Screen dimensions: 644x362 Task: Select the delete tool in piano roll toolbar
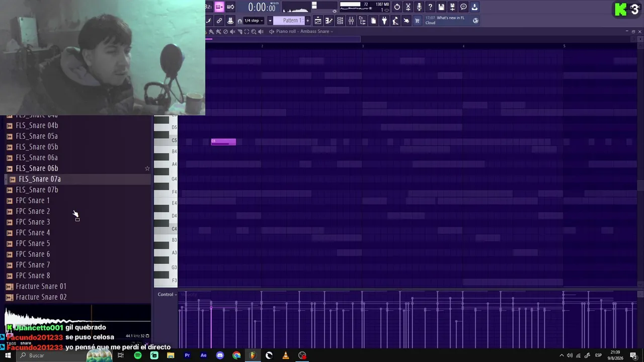(x=225, y=31)
